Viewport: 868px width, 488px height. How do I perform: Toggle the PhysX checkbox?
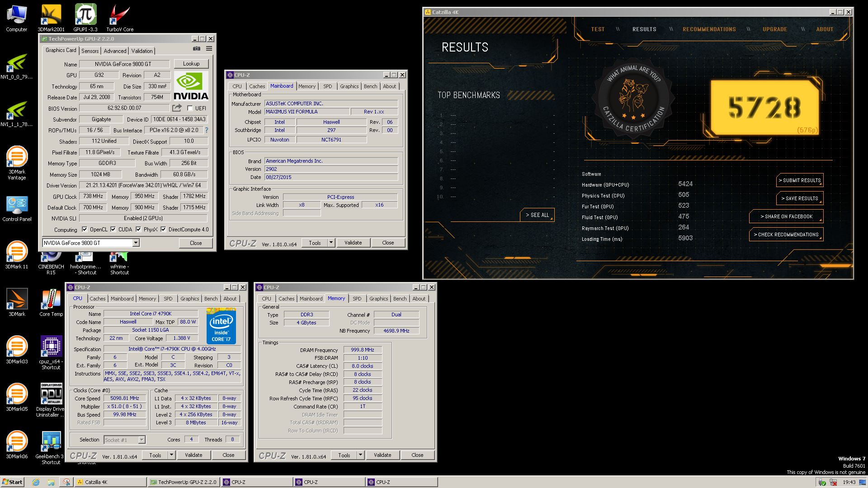coord(138,230)
